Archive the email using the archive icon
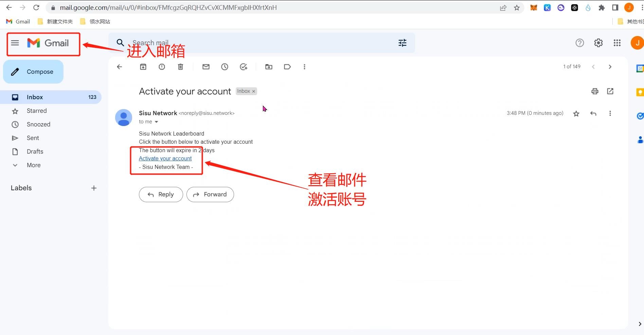 (x=143, y=67)
